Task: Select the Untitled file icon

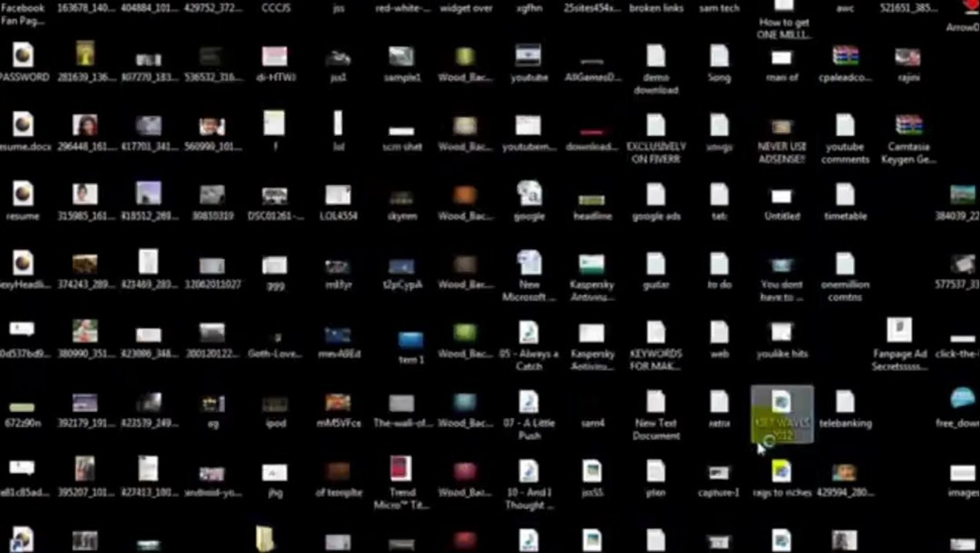Action: pyautogui.click(x=781, y=197)
